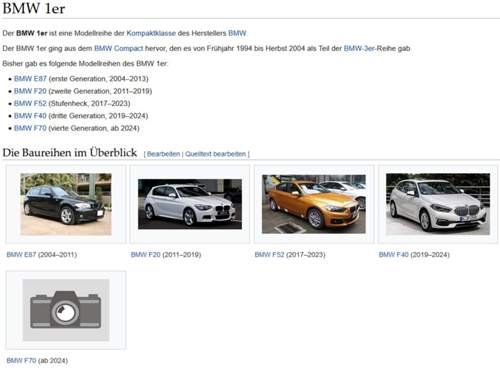This screenshot has width=500, height=370.
Task: Open BMW F70 link in bullet list
Action: [30, 128]
